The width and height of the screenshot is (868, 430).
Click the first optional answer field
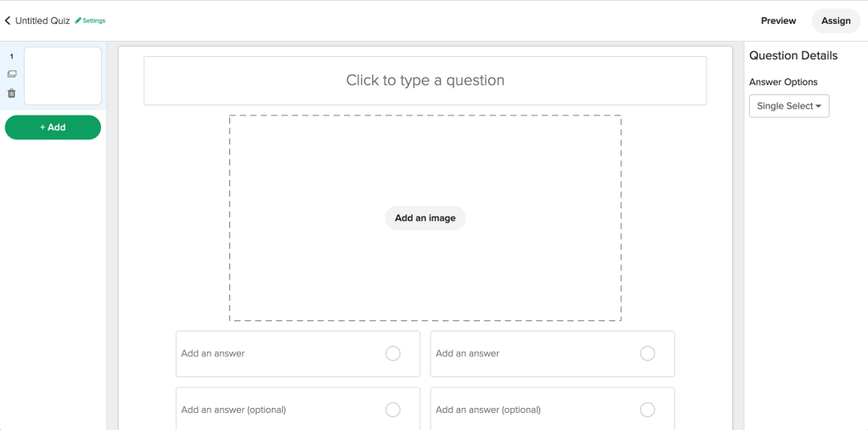272,410
